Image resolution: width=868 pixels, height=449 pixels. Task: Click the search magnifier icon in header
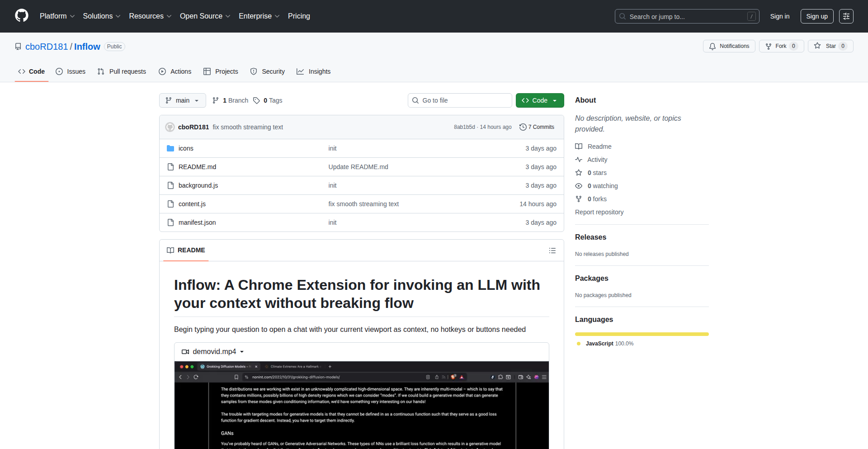click(623, 16)
